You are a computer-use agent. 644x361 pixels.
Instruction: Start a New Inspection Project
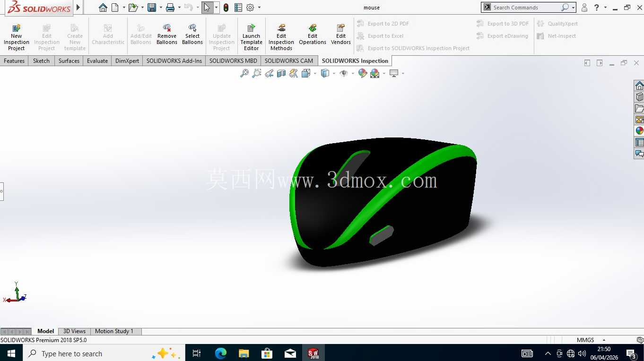[x=16, y=37]
